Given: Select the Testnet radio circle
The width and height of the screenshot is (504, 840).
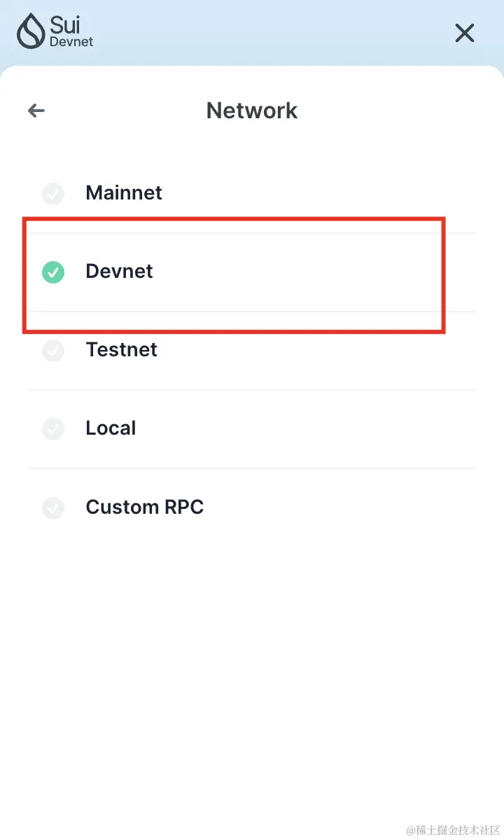Looking at the screenshot, I should click(53, 350).
